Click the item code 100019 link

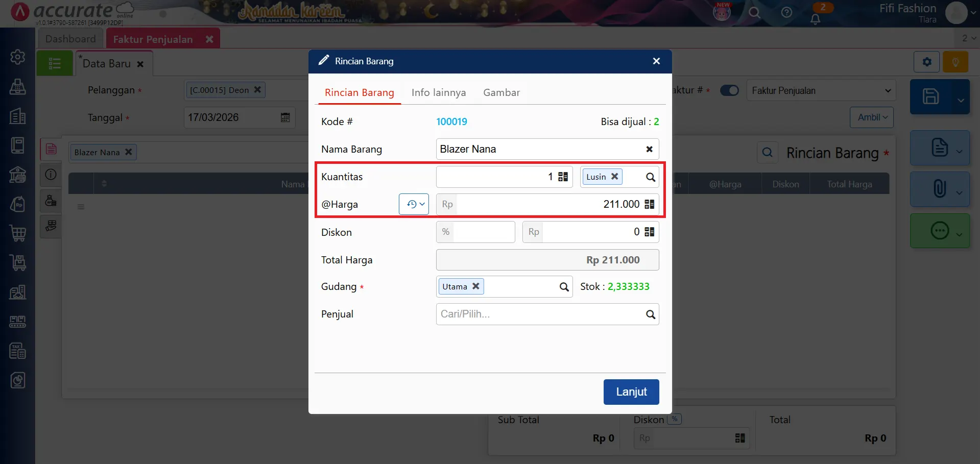(451, 121)
